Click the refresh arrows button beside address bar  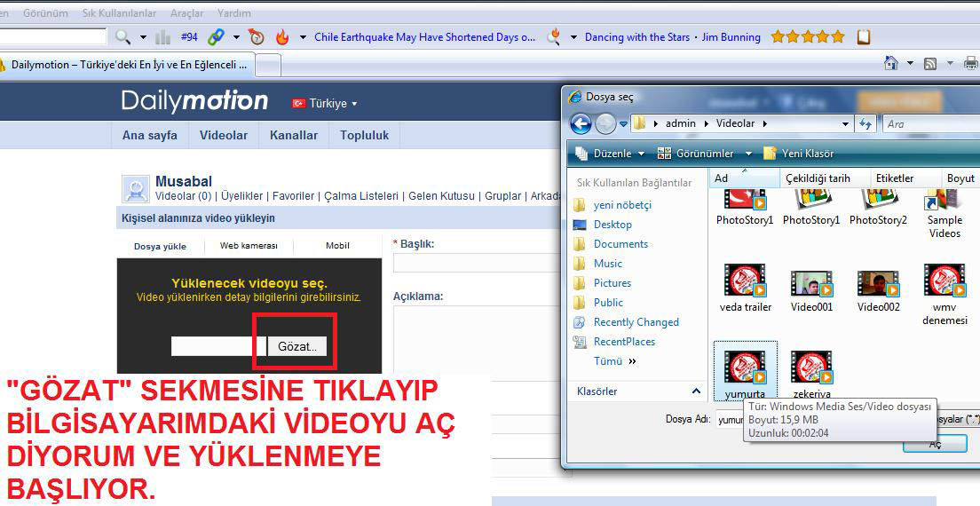865,123
